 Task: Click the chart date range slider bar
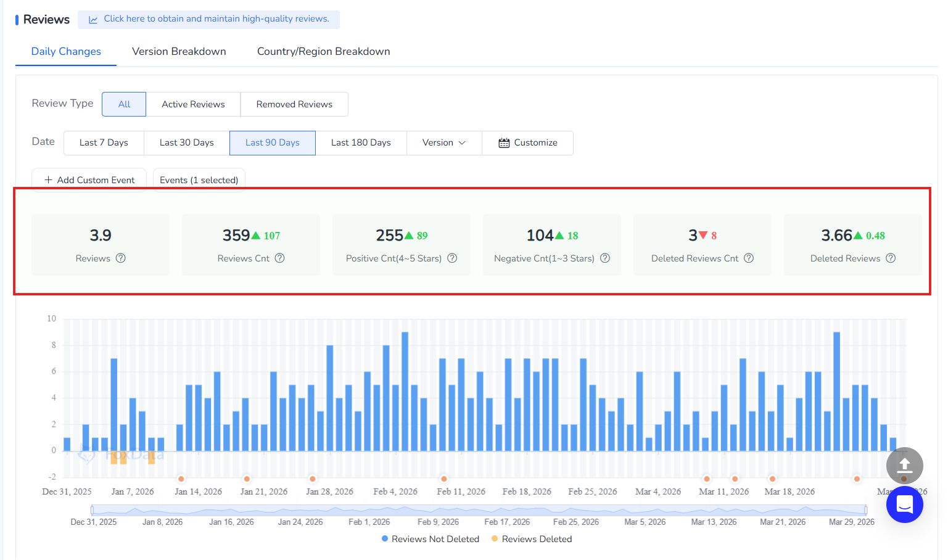479,510
